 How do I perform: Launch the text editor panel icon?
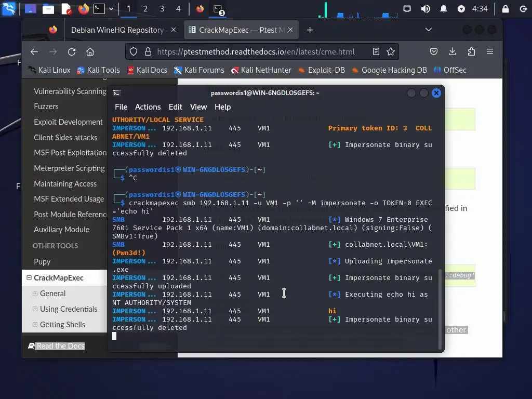tap(66, 9)
